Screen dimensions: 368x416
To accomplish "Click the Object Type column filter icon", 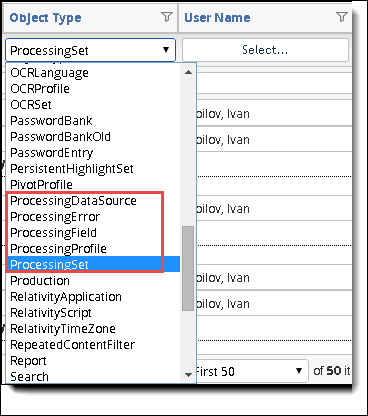I will click(x=167, y=17).
